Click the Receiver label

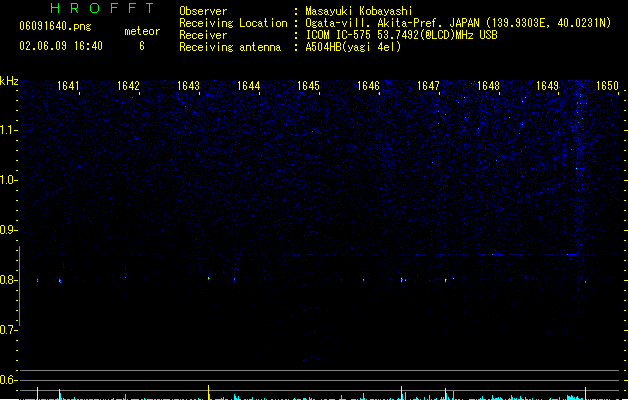tap(203, 35)
